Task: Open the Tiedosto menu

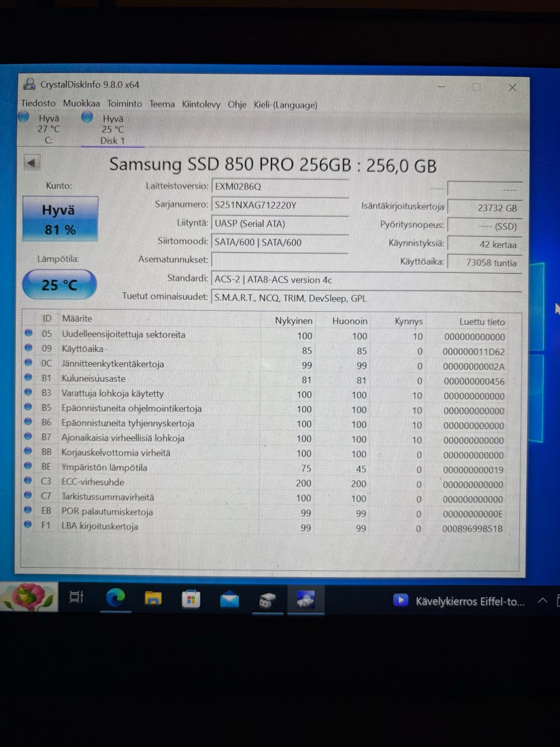Action: point(38,103)
